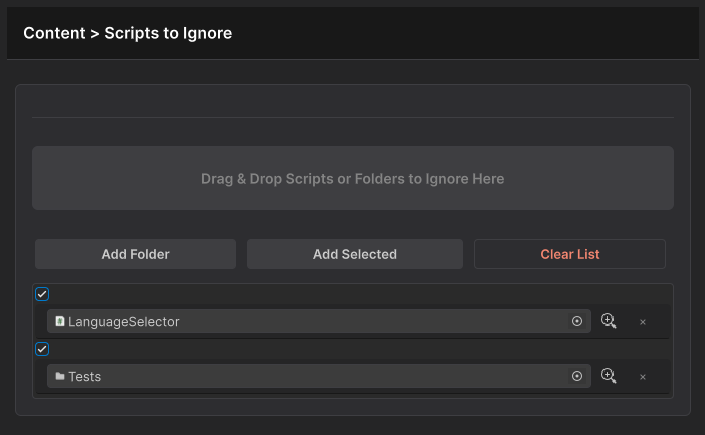Uncheck the checkbox above Tests
The image size is (705, 435).
pyautogui.click(x=42, y=349)
